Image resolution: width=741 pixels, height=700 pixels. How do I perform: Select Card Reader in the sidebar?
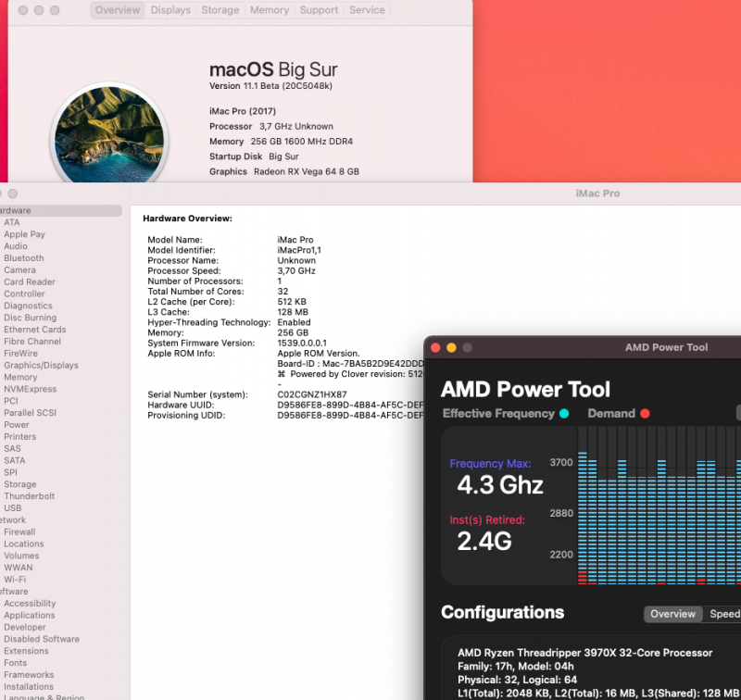[x=30, y=282]
